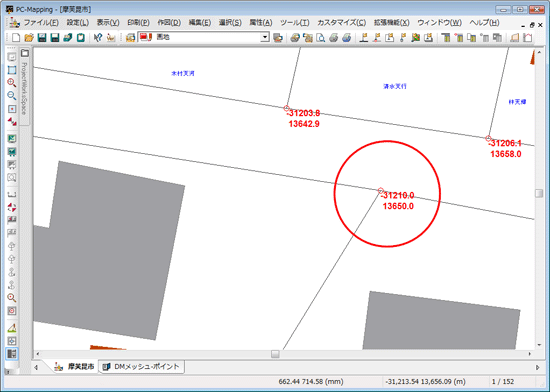This screenshot has width=550, height=392.
Task: Switch to the DMメッシュ-ポイント tab
Action: tap(142, 367)
